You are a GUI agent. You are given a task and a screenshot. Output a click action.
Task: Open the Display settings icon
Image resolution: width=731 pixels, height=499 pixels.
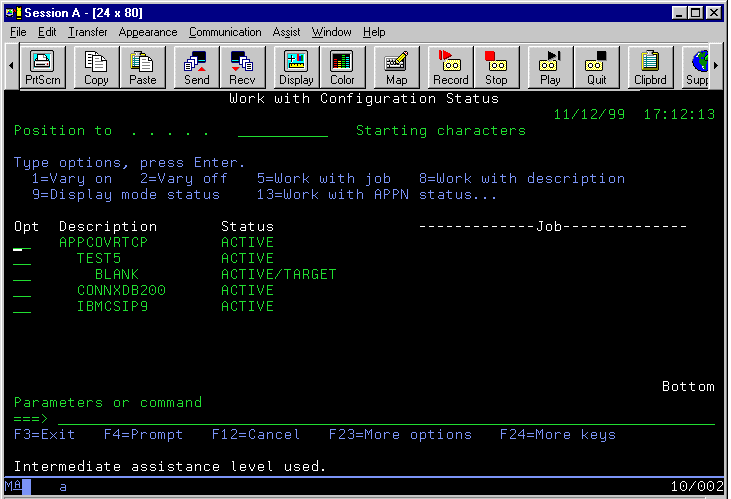pyautogui.click(x=296, y=68)
